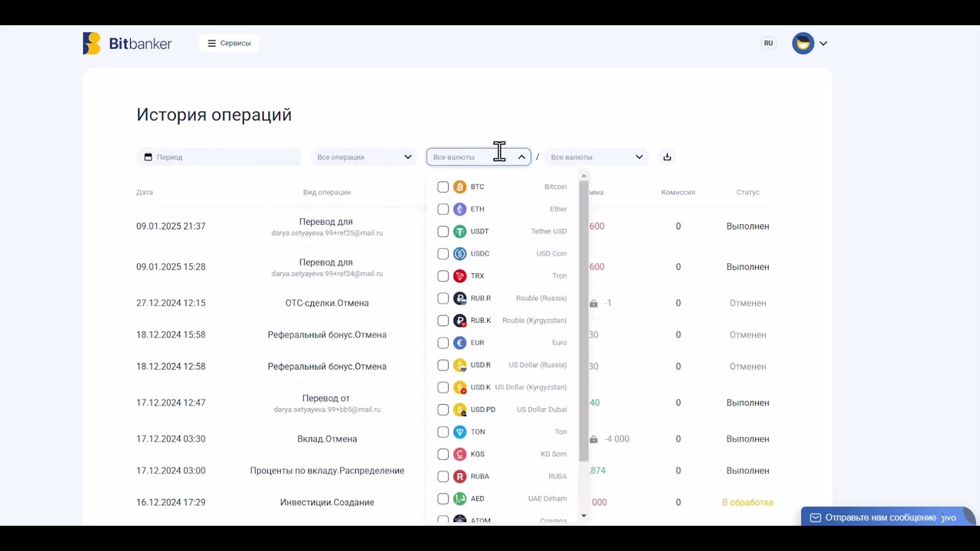Open the second Все валюты dropdown

pos(596,157)
